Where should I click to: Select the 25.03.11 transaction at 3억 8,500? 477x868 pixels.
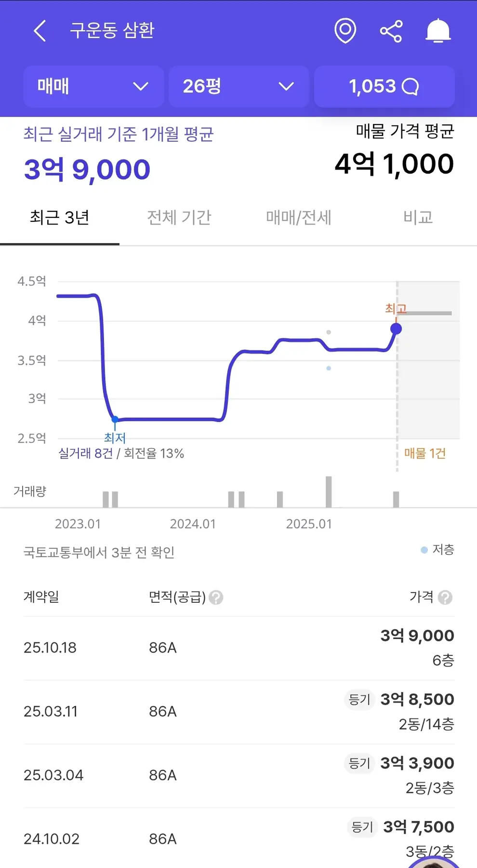click(238, 711)
